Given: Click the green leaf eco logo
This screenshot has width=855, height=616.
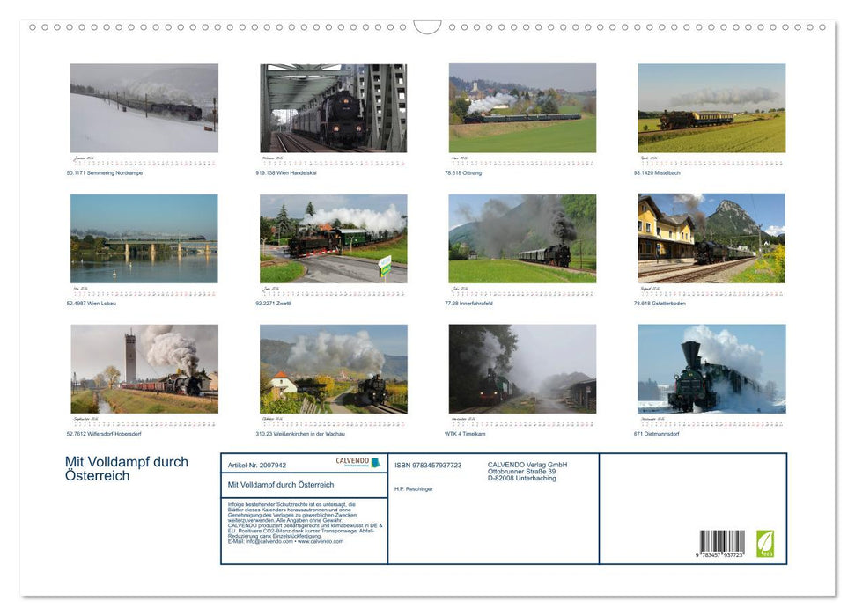Looking at the screenshot, I should click(x=765, y=542).
